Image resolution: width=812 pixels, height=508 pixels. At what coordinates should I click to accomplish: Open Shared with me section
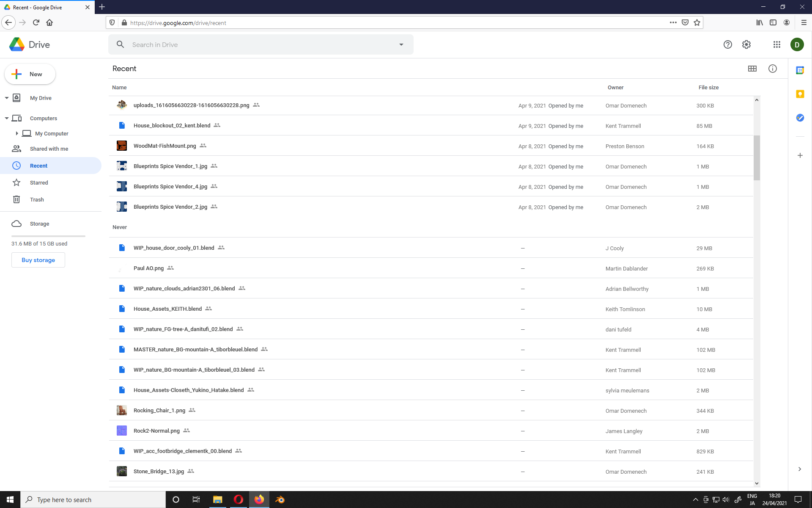pyautogui.click(x=49, y=149)
